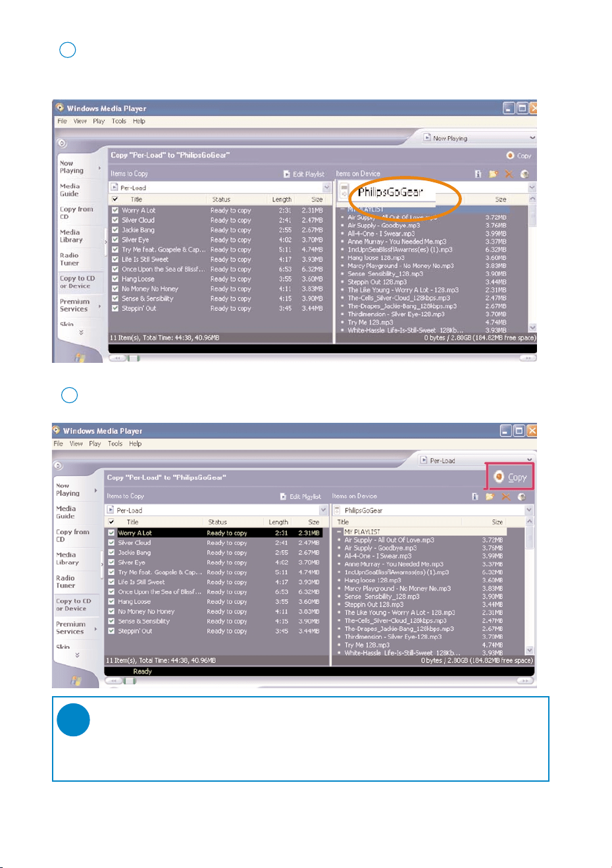Viewport: 612px width, 868px height.
Task: Click the seek slider at bottom of lower window
Action: (x=131, y=681)
